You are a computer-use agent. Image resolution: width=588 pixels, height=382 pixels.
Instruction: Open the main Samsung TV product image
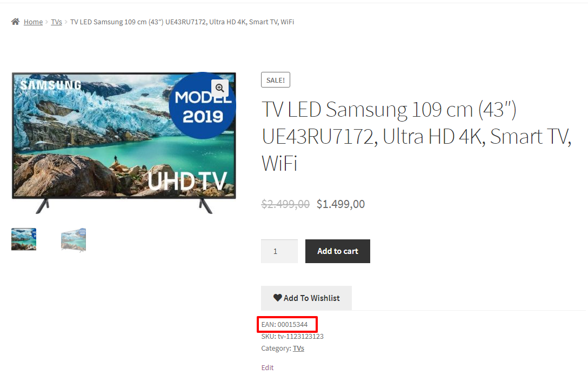(124, 143)
